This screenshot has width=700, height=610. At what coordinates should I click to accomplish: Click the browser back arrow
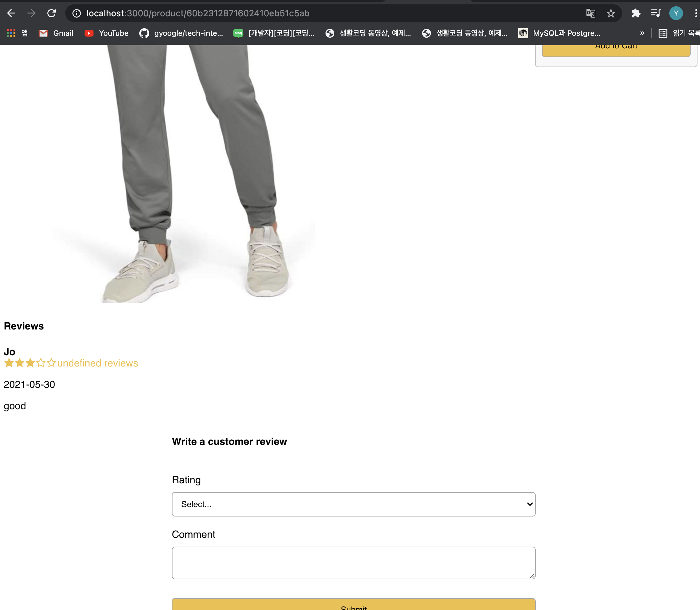click(11, 13)
